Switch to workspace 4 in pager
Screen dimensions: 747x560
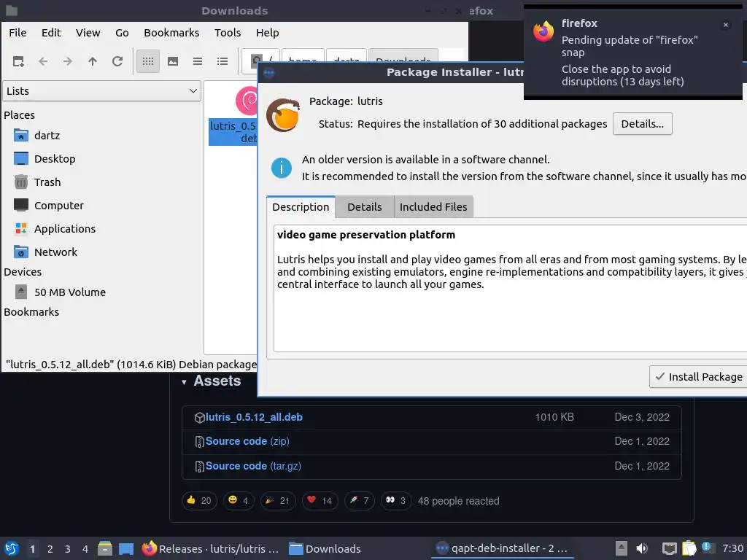pos(85,549)
